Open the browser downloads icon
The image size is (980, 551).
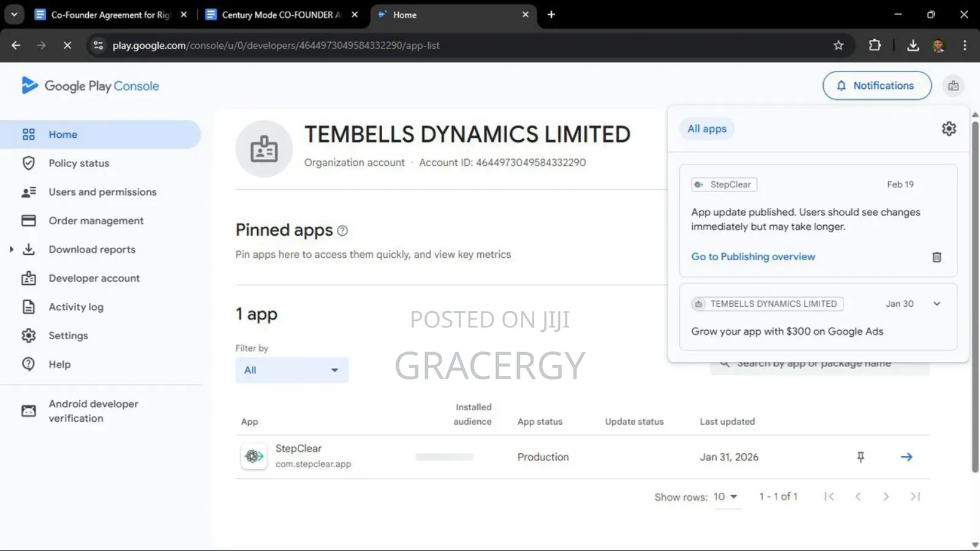[913, 45]
